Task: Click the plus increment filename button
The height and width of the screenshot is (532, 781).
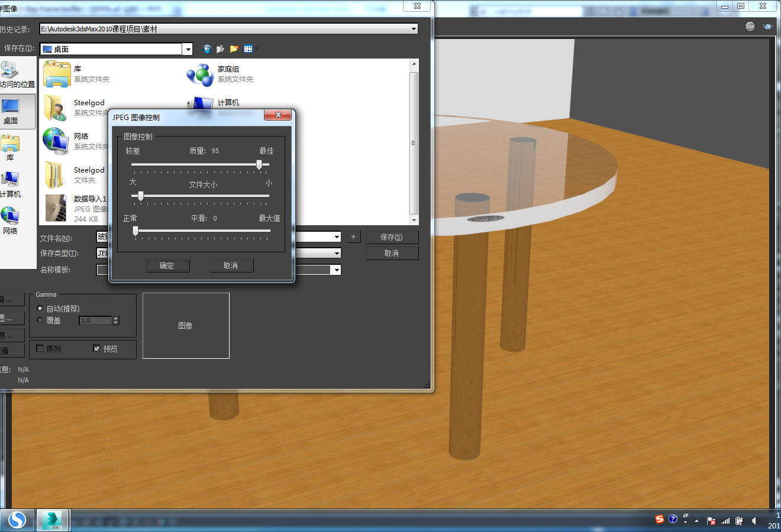Action: (x=353, y=237)
